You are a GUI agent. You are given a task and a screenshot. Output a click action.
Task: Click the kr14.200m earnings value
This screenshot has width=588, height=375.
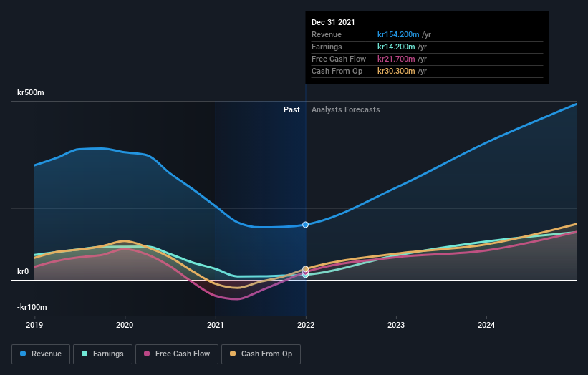396,47
